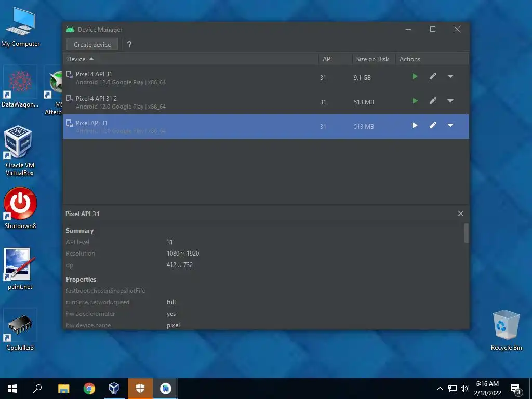Select the Pixel 4 API 31 row
Viewport: 532px width, 399px height.
coord(266,78)
